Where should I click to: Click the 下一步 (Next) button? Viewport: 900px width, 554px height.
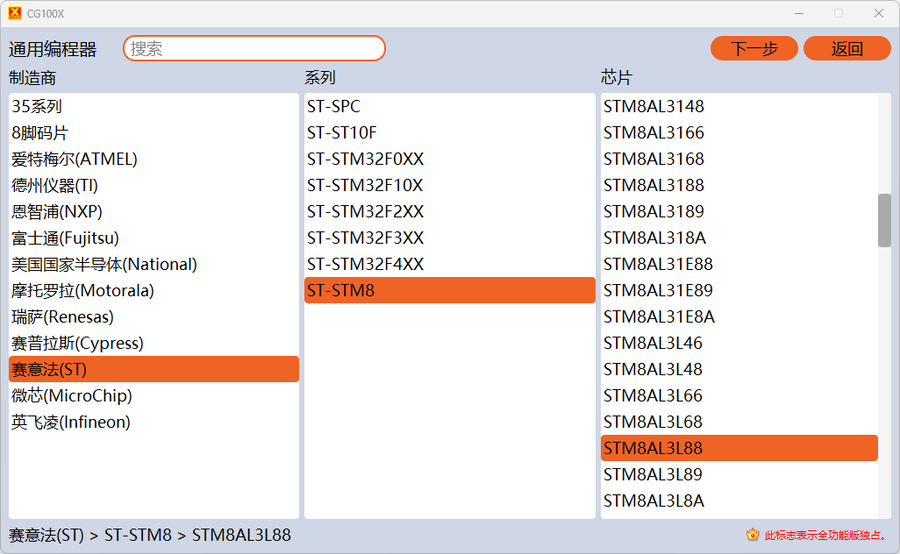[754, 48]
